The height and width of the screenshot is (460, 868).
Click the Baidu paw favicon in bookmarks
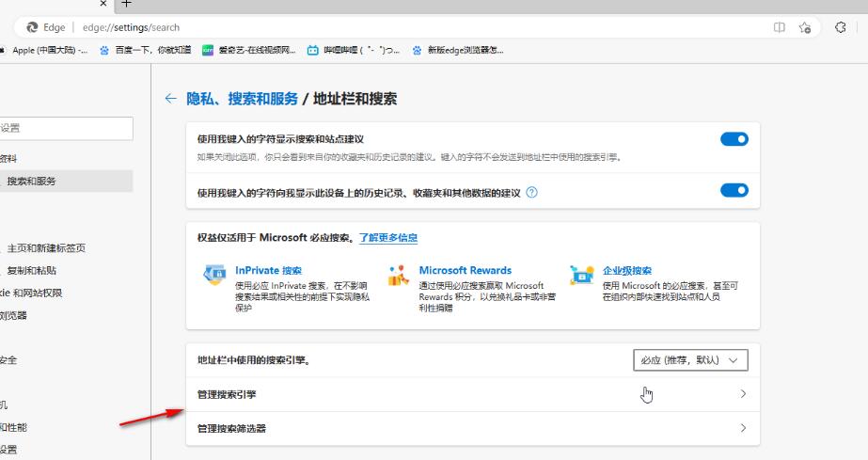click(104, 51)
